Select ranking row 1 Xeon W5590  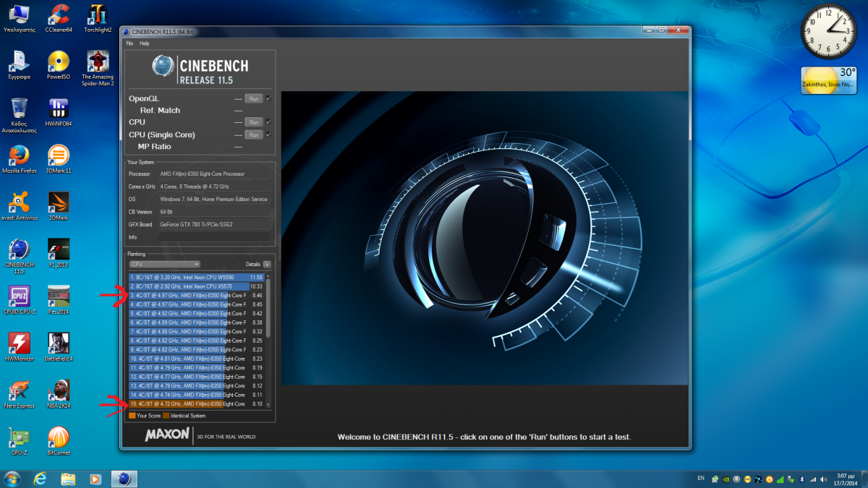click(x=196, y=277)
